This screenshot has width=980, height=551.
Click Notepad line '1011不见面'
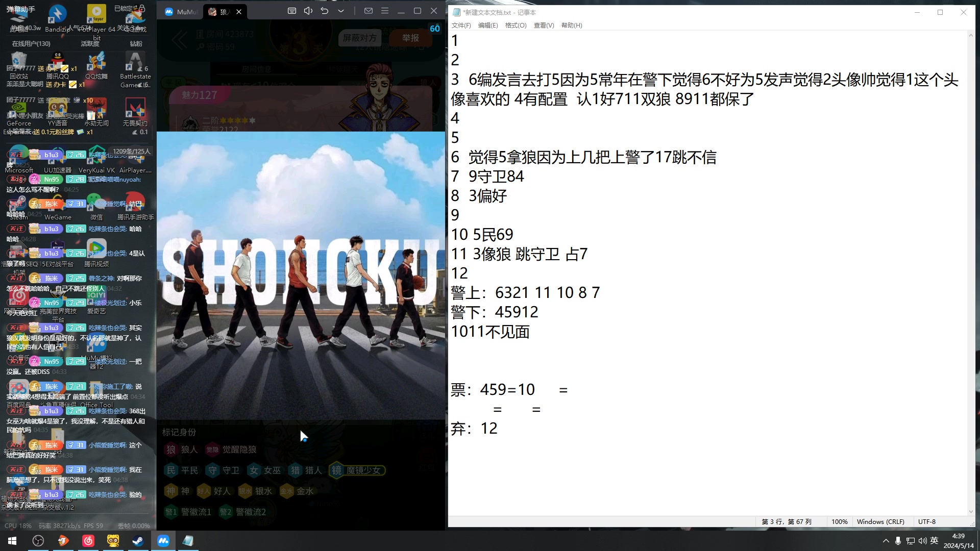[491, 332]
